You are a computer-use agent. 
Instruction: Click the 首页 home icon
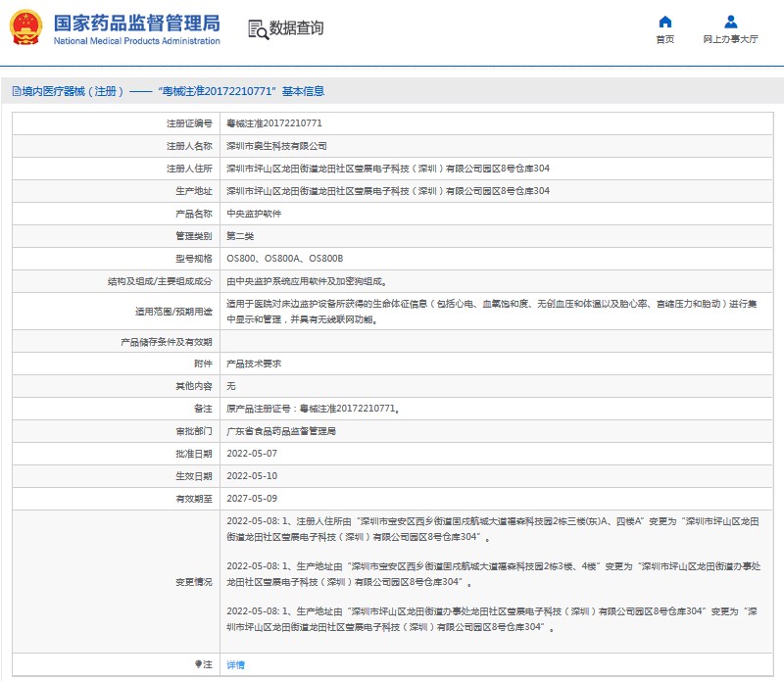(x=665, y=22)
